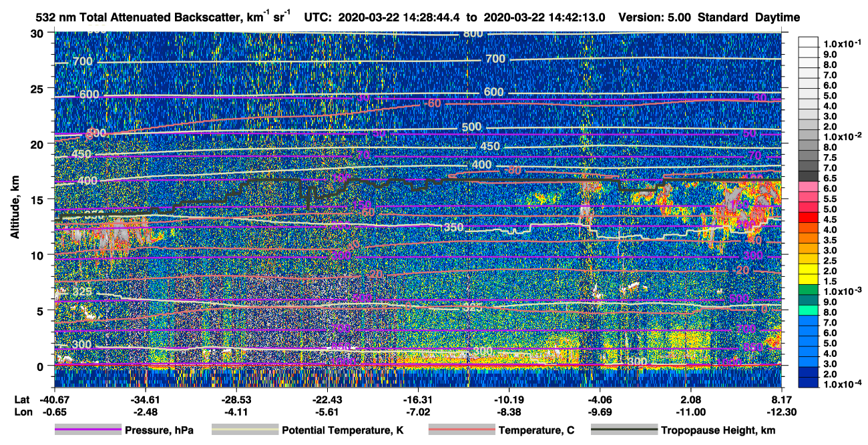Click latitude value -34.61
The width and height of the screenshot is (868, 445).
pos(146,399)
